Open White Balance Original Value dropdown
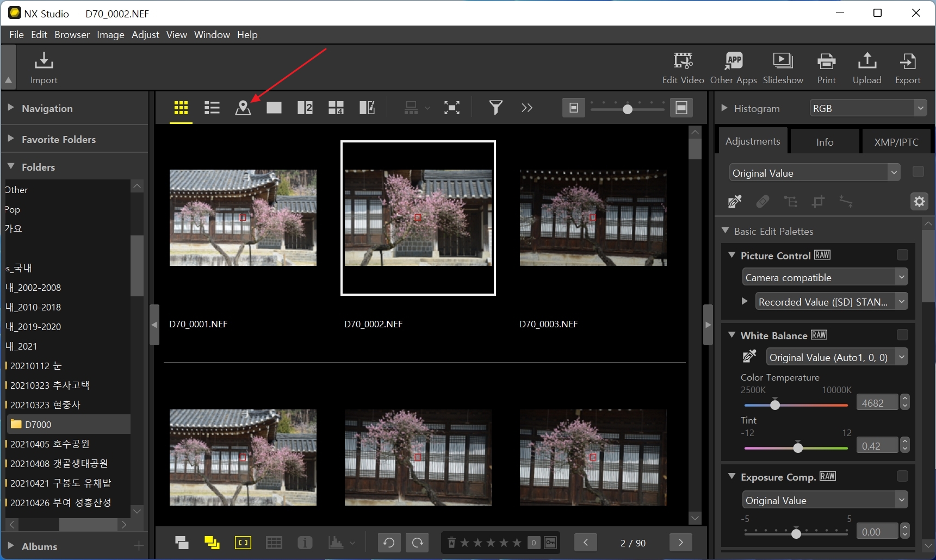The image size is (936, 560). 837,357
